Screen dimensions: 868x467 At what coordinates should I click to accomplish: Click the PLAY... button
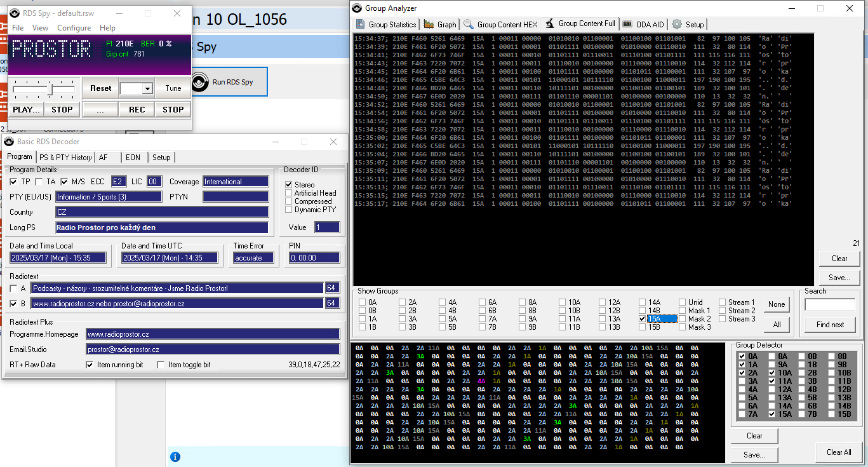point(27,109)
